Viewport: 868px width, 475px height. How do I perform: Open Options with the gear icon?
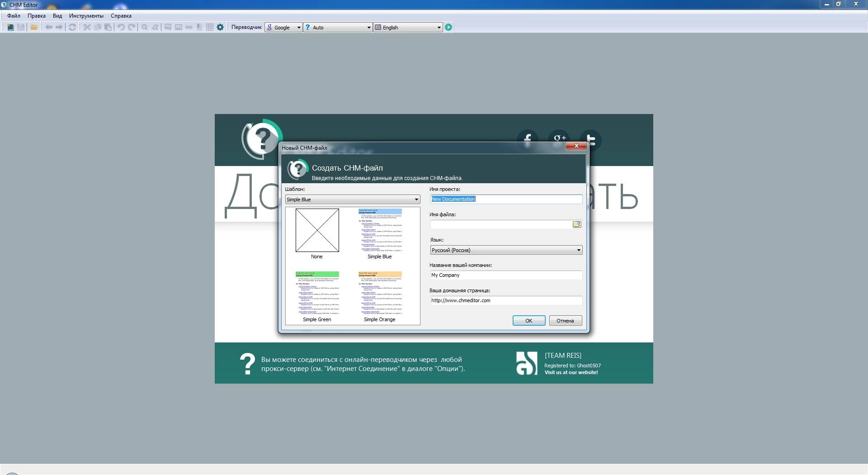220,27
